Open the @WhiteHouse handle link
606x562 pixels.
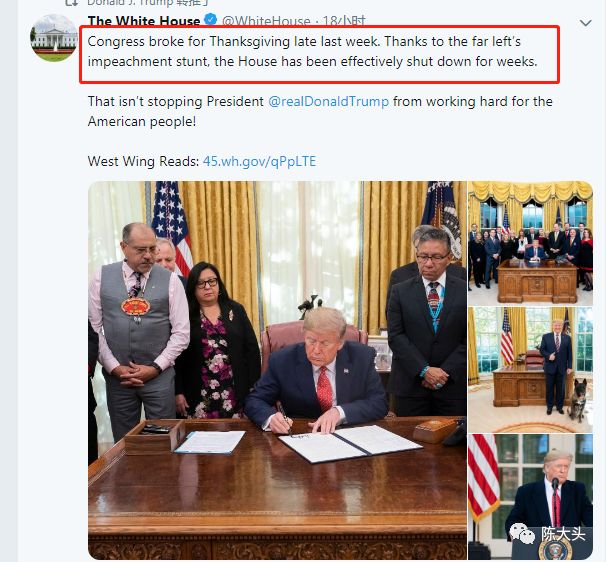(266, 20)
